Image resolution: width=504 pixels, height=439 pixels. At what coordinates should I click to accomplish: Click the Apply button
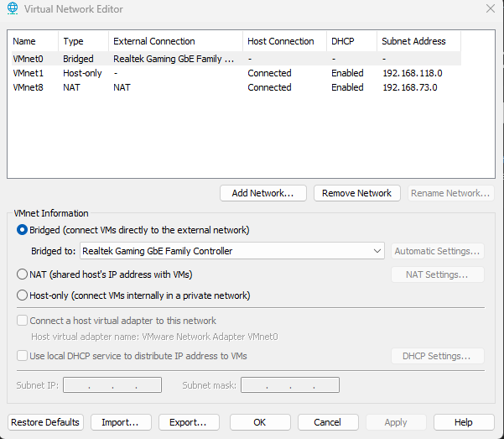click(396, 422)
